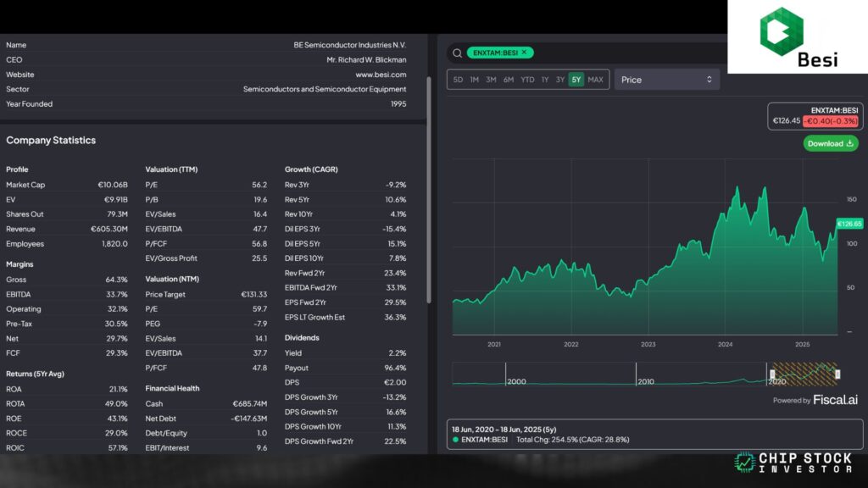Click the ENXTAM:BESI green legend dot

455,440
